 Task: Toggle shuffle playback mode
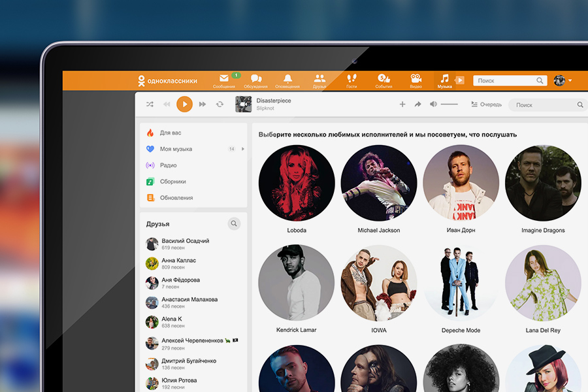coord(150,105)
